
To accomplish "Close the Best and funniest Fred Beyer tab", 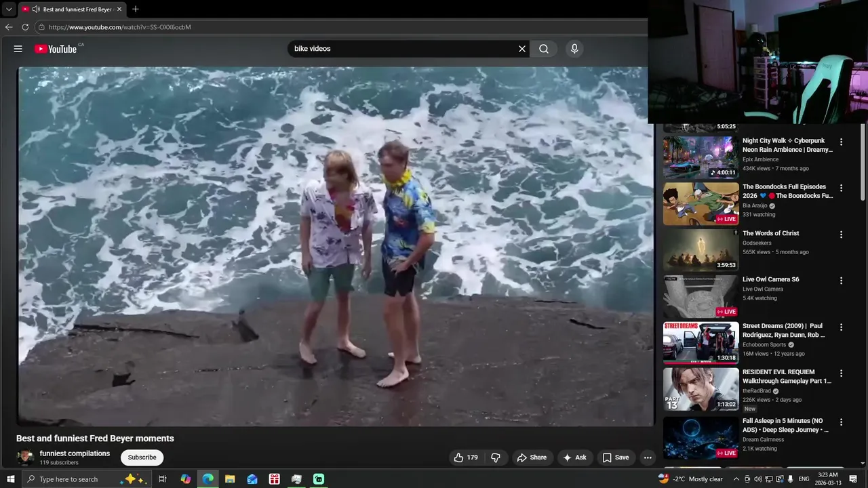I will click(119, 9).
